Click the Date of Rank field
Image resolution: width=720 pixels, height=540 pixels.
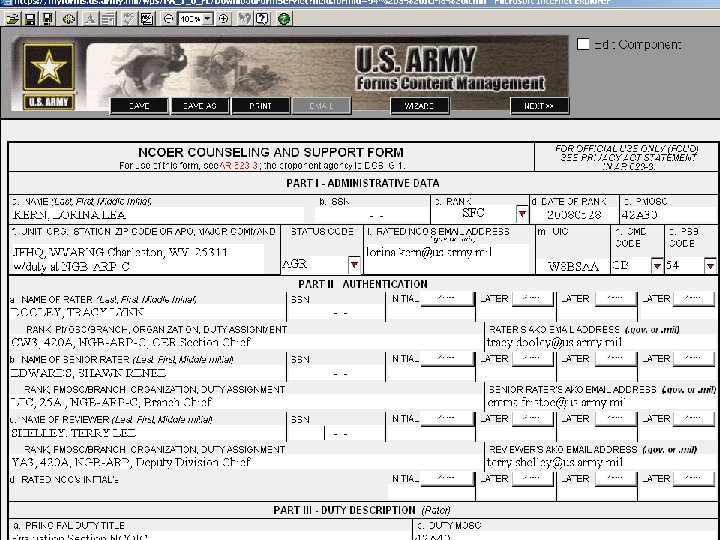tap(574, 214)
